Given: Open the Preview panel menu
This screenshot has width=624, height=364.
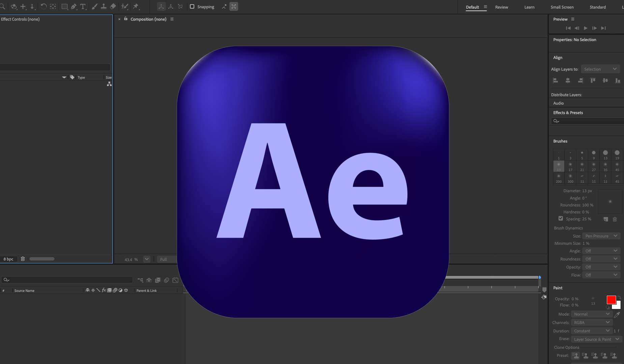Looking at the screenshot, I should click(x=573, y=19).
